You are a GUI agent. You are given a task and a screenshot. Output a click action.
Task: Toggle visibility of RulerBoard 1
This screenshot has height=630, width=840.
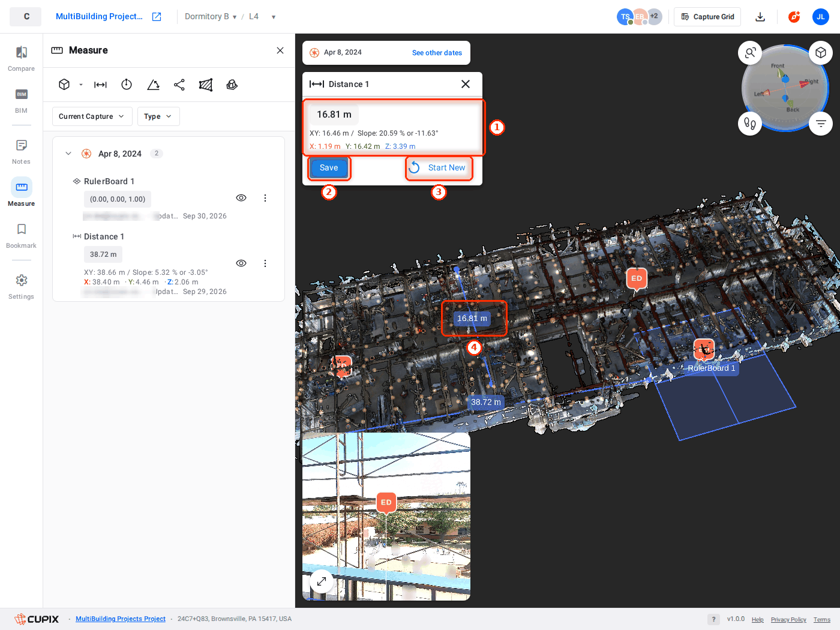[x=241, y=198]
